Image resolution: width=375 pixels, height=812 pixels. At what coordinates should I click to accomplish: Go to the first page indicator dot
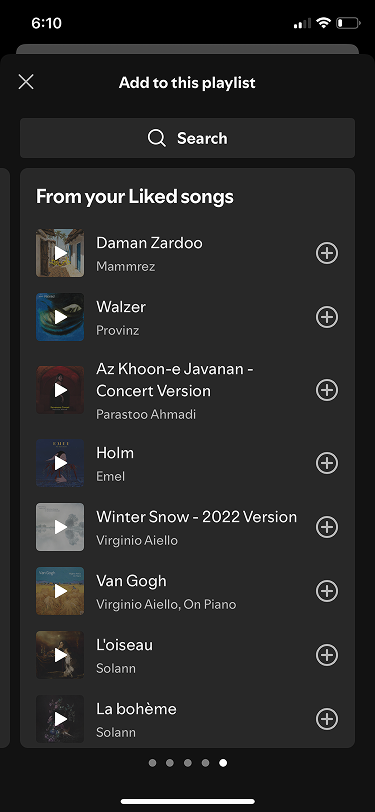152,763
